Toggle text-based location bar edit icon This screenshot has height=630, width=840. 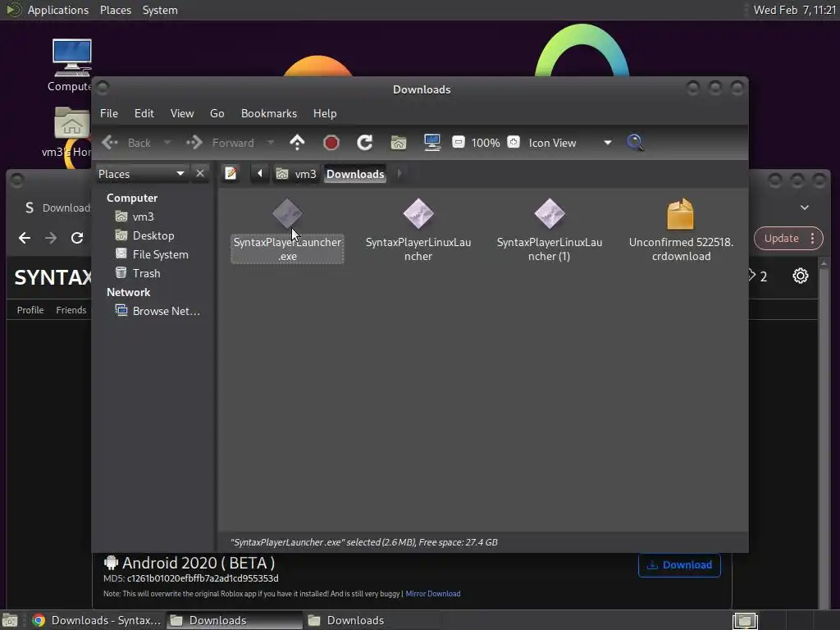(x=231, y=174)
